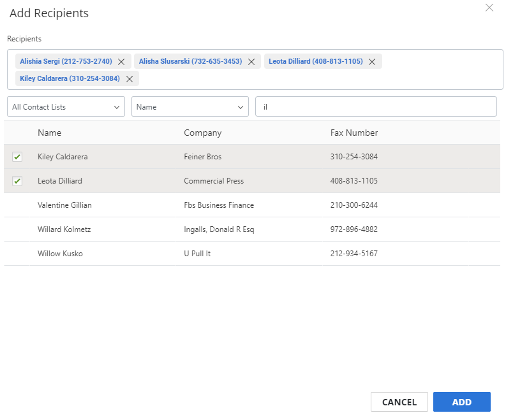
Task: Remove Alishia Sergi recipient chip
Action: click(x=121, y=62)
